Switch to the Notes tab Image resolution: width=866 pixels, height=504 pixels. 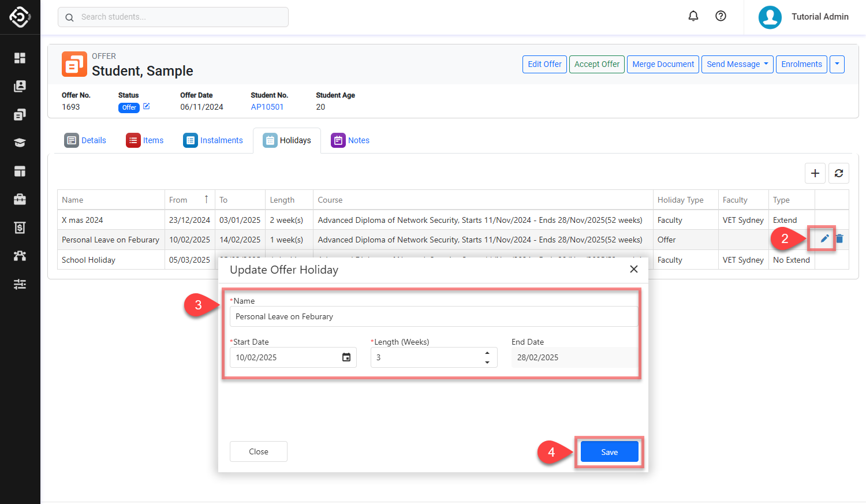click(350, 140)
